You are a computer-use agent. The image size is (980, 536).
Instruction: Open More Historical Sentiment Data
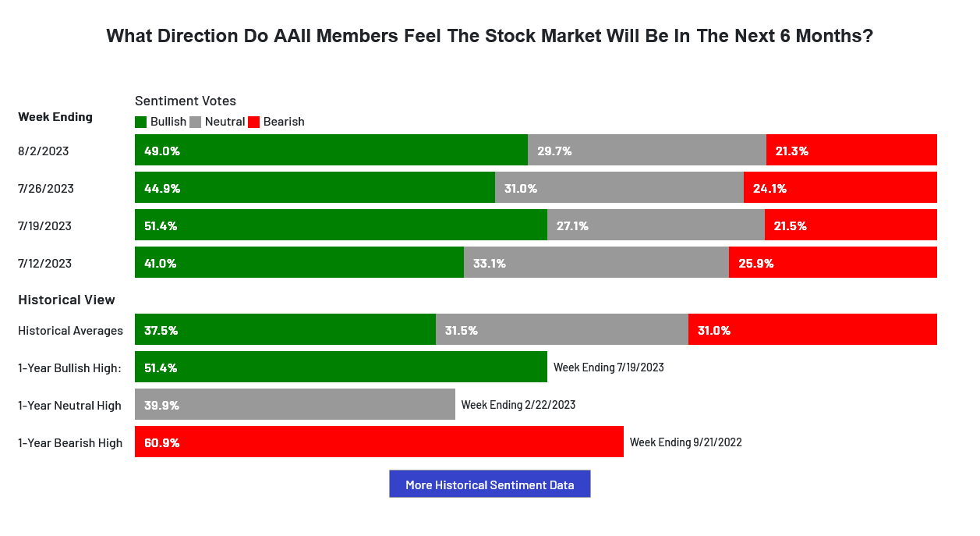coord(490,485)
